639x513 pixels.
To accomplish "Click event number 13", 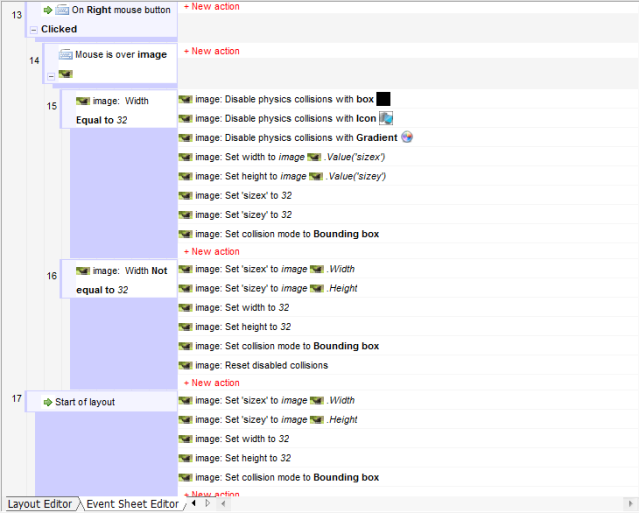I will [17, 15].
